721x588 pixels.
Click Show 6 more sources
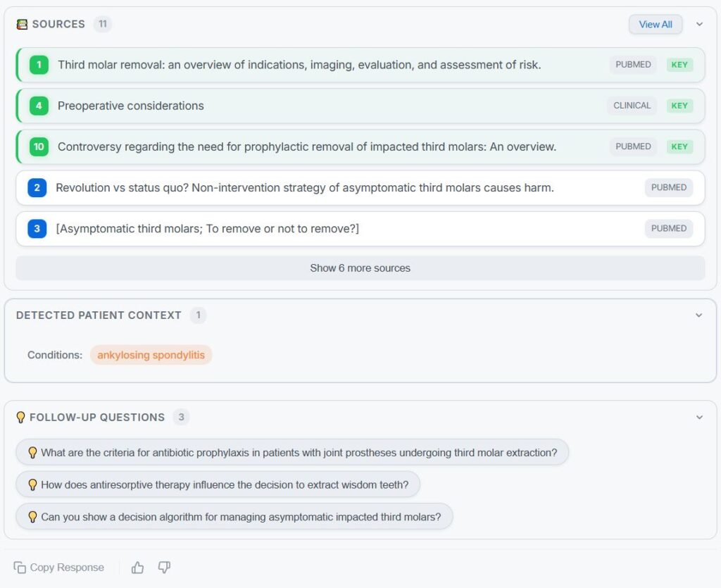click(360, 268)
